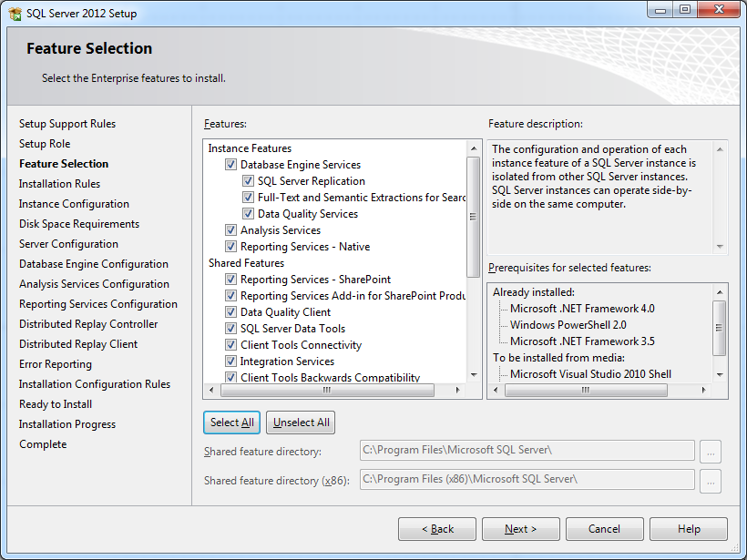The image size is (747, 560).
Task: Toggle SQL Server Replication checkbox
Action: click(x=248, y=181)
